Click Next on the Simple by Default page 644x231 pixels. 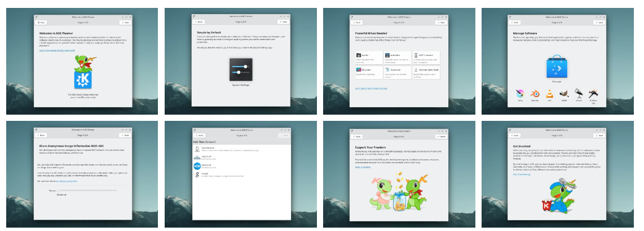(283, 22)
